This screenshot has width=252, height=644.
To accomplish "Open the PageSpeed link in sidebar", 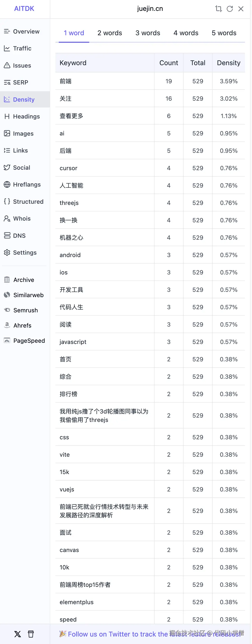I will [x=29, y=341].
